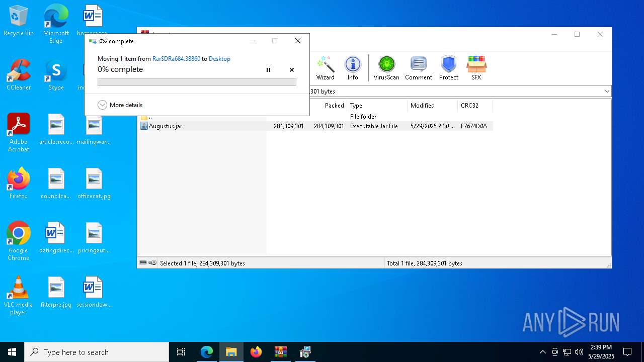Launch Google Chrome desktop shortcut
Viewport: 644px width, 362px height.
pyautogui.click(x=19, y=241)
